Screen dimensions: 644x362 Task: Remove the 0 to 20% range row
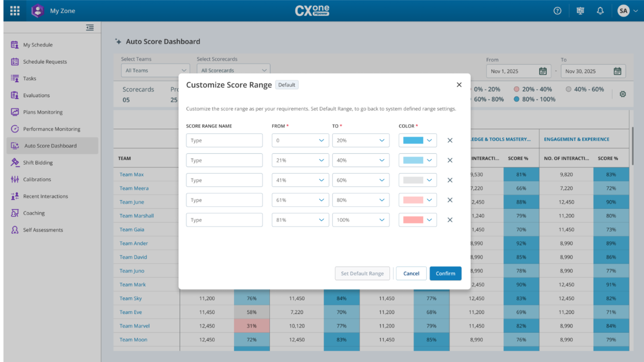[x=450, y=141]
